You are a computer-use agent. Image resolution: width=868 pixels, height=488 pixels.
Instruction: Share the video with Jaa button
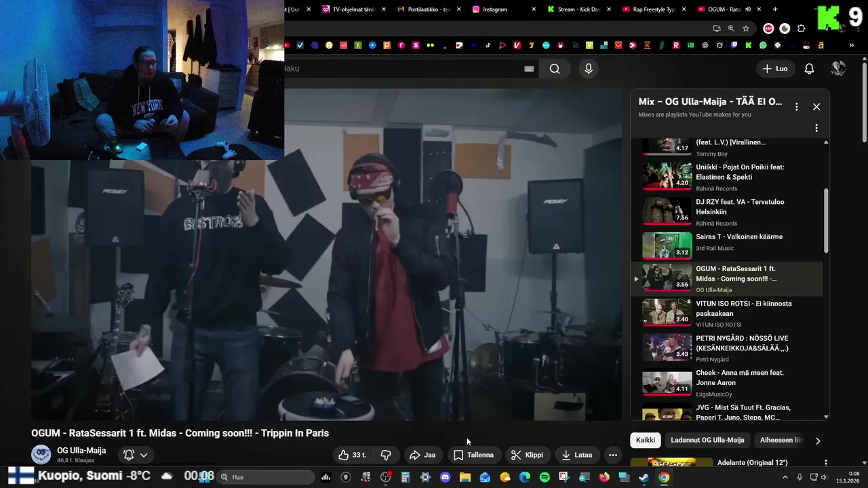pos(422,455)
